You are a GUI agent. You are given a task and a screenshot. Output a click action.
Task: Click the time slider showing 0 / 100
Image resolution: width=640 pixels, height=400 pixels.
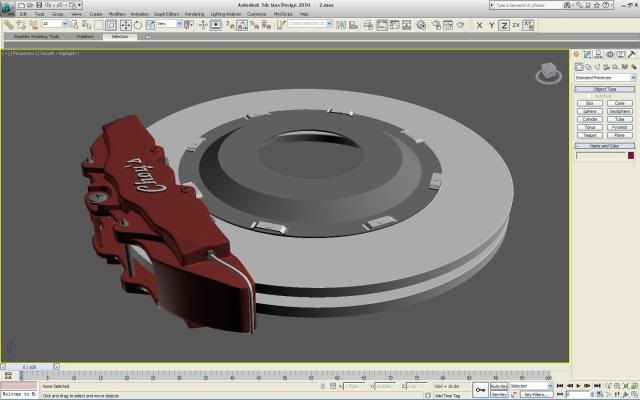coord(29,367)
